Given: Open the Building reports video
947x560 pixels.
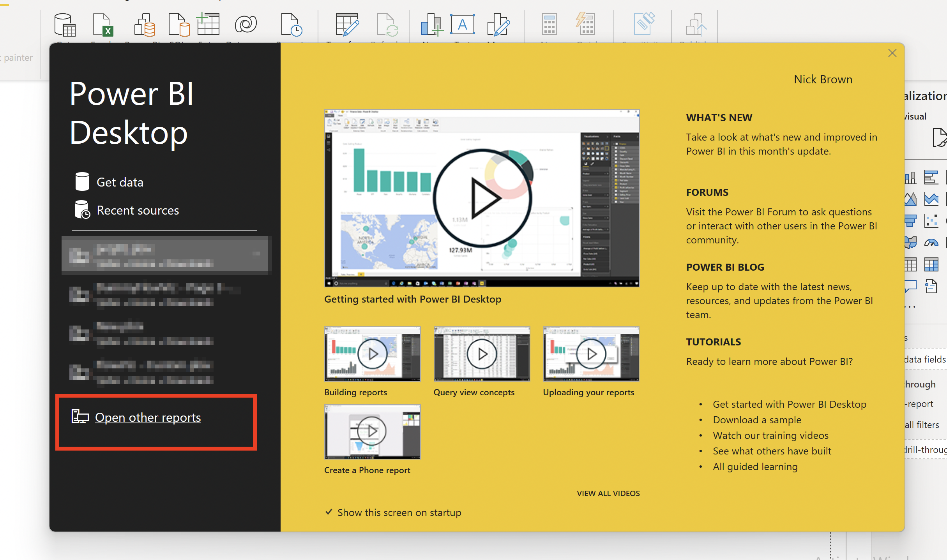Looking at the screenshot, I should pyautogui.click(x=372, y=354).
